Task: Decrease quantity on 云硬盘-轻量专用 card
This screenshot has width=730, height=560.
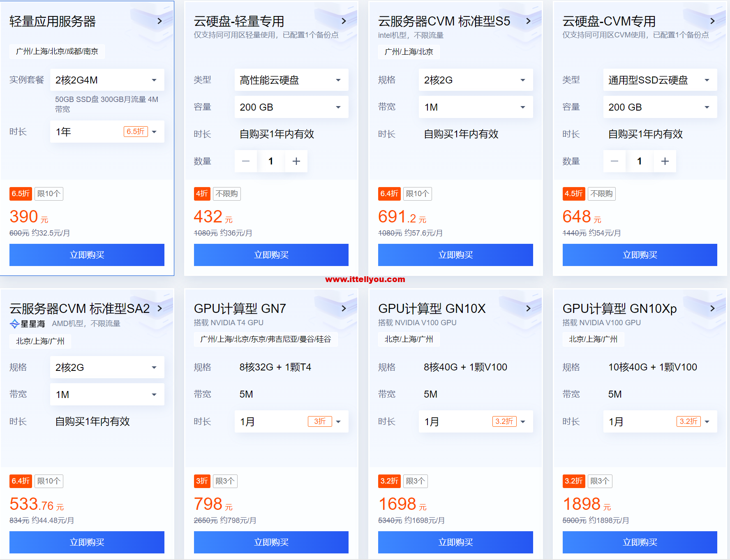Action: (246, 161)
